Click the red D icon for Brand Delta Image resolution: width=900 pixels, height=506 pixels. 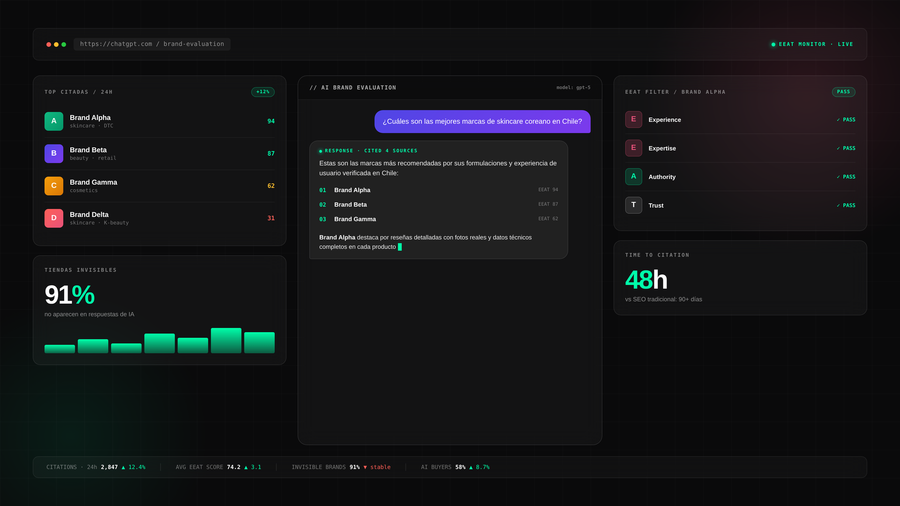[53, 218]
